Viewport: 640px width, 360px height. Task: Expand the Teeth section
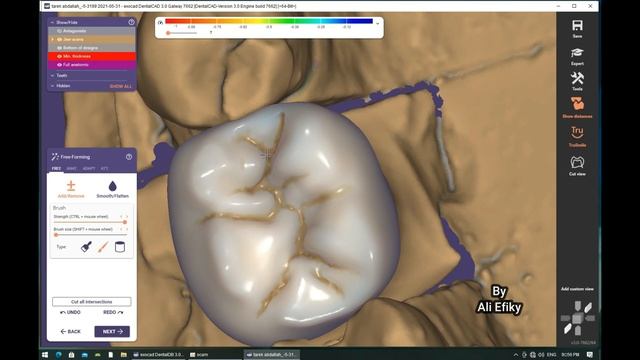coord(52,76)
